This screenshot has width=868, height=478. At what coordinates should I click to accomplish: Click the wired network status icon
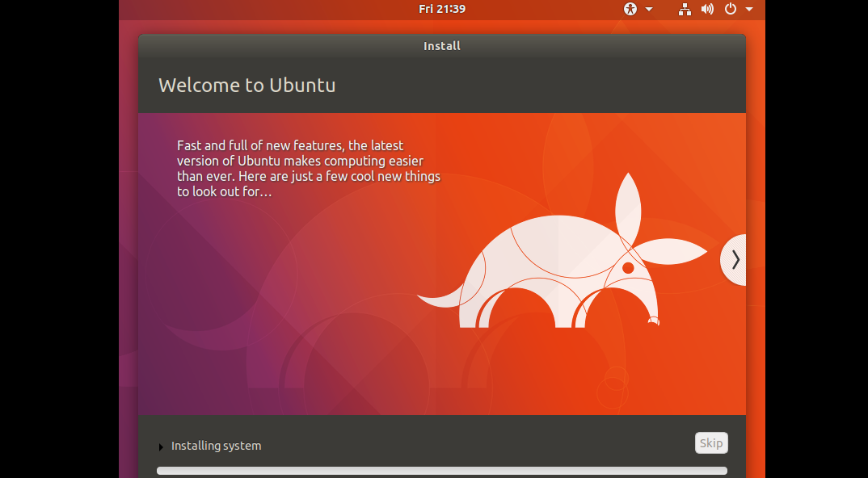685,9
